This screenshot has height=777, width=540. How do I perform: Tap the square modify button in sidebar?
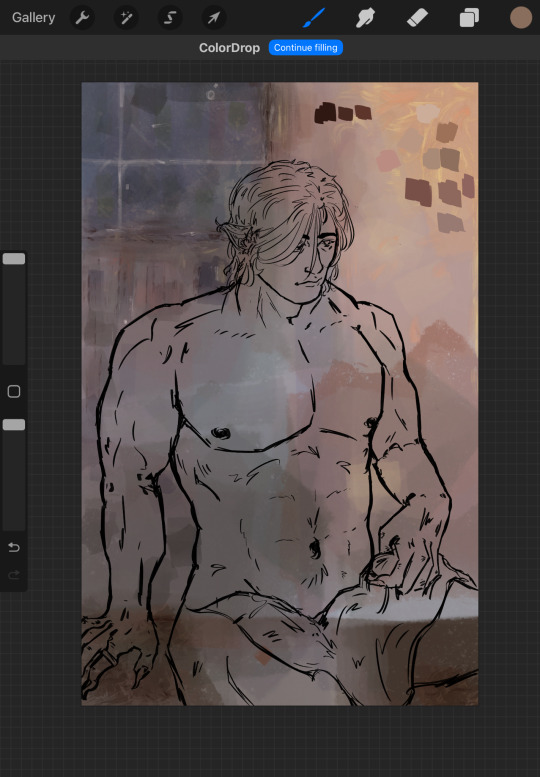(x=14, y=391)
